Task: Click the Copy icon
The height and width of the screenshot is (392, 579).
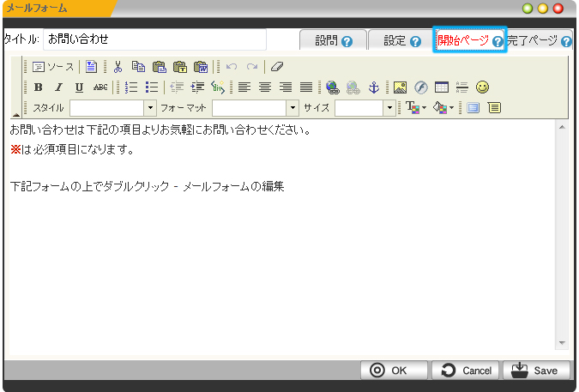Action: [x=138, y=67]
